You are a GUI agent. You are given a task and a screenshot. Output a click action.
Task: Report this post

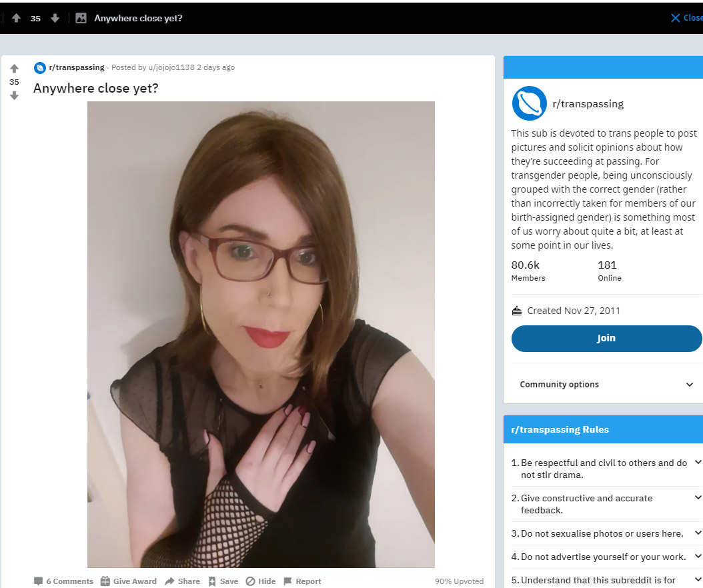[x=303, y=581]
